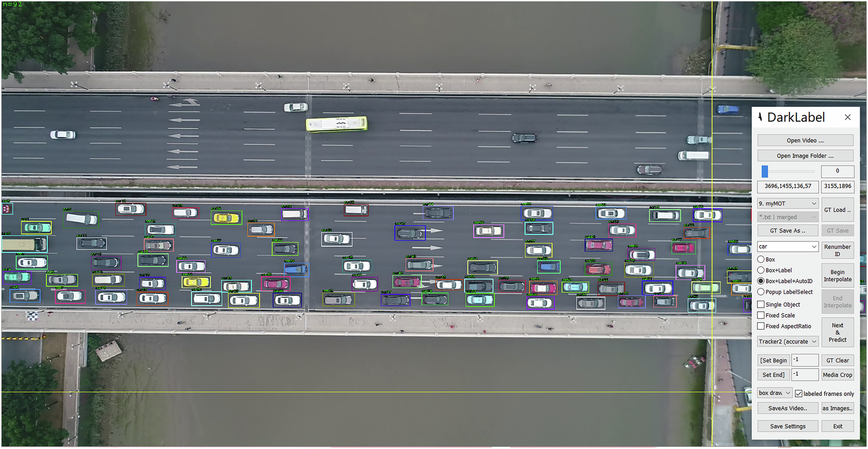868x449 pixels.
Task: Enable the Single Object checkbox
Action: pos(761,304)
